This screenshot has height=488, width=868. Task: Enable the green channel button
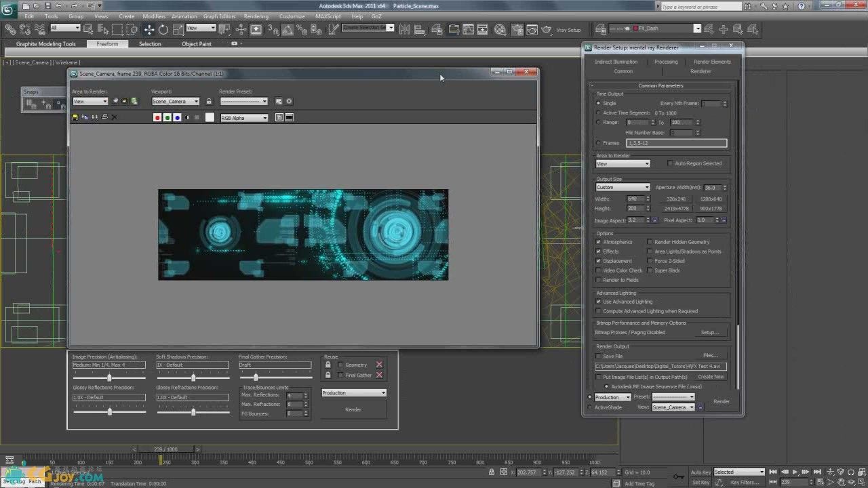(167, 117)
